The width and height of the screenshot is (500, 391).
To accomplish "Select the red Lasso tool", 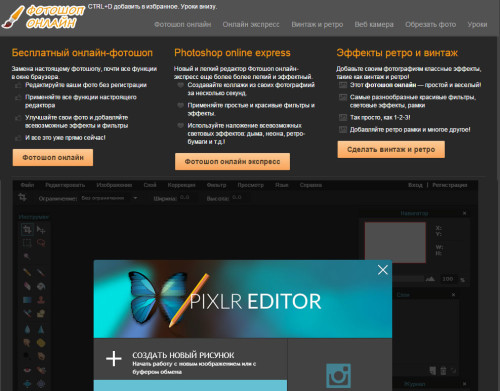I will tap(41, 243).
